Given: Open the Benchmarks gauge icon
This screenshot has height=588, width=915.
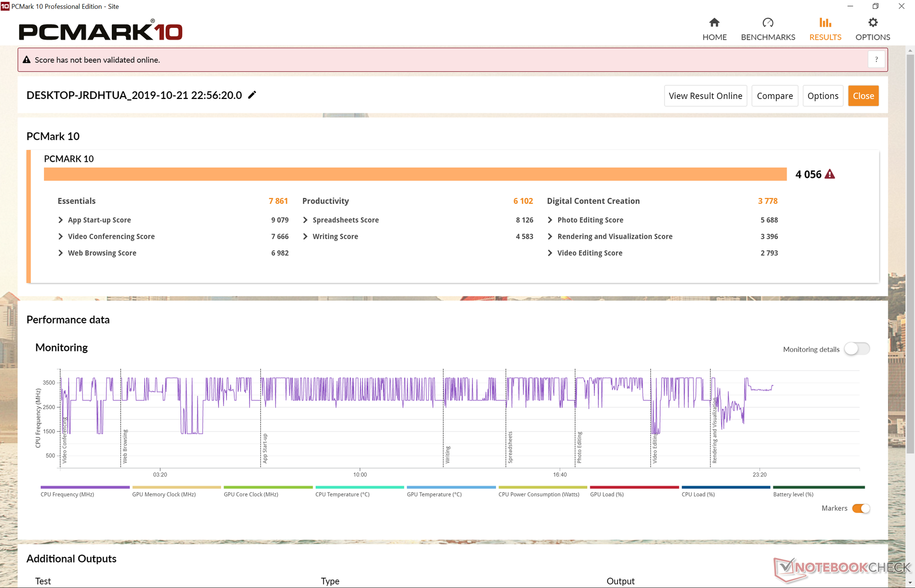Looking at the screenshot, I should click(x=767, y=23).
